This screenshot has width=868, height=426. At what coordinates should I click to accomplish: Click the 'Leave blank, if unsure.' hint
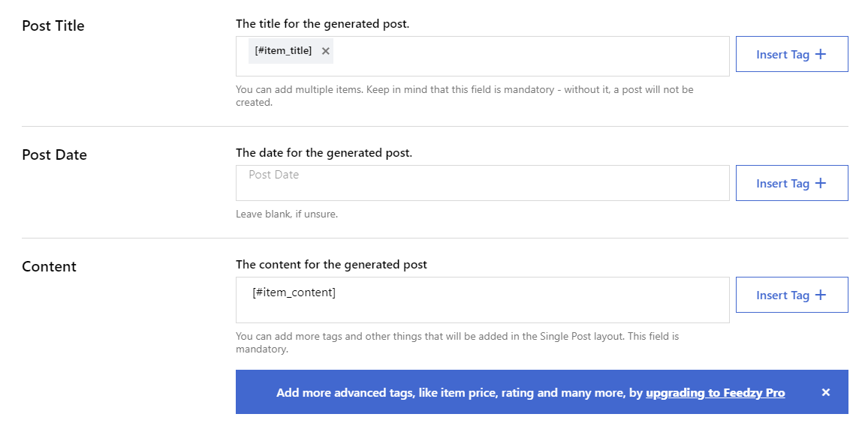pos(287,214)
